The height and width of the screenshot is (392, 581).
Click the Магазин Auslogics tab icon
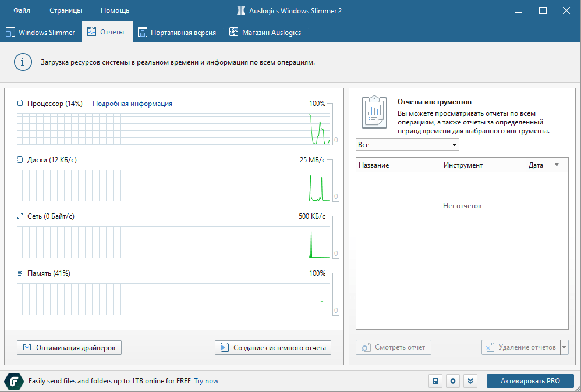click(233, 32)
